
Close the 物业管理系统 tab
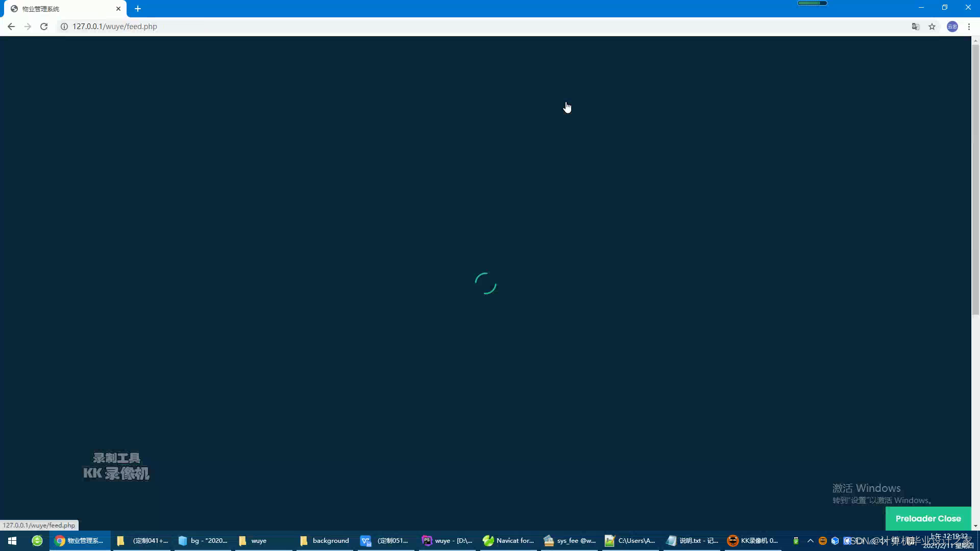[118, 9]
